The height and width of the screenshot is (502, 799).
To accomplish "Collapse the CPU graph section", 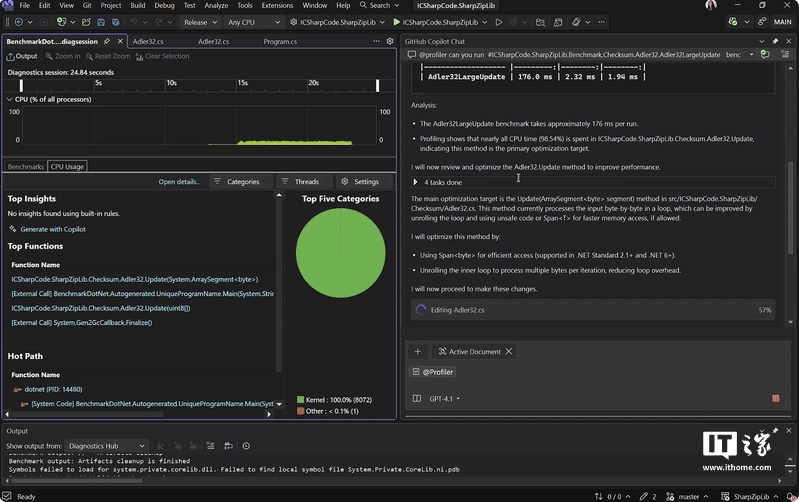I will [x=9, y=99].
